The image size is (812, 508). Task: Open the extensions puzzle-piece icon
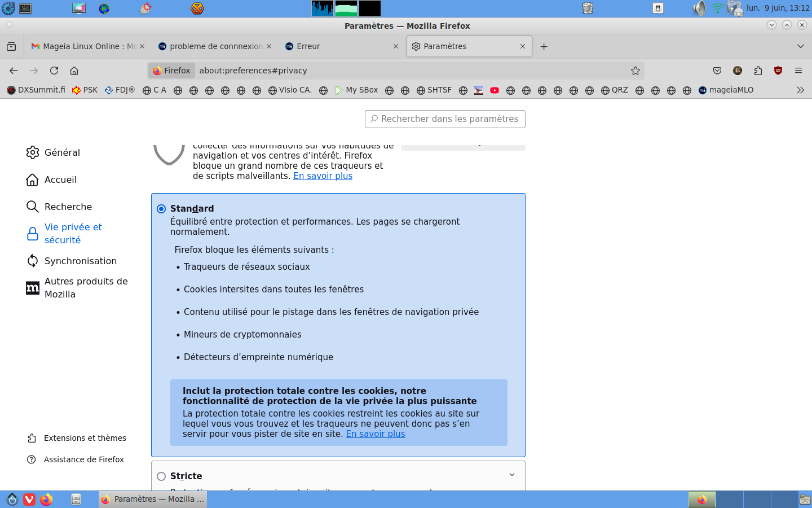[758, 71]
